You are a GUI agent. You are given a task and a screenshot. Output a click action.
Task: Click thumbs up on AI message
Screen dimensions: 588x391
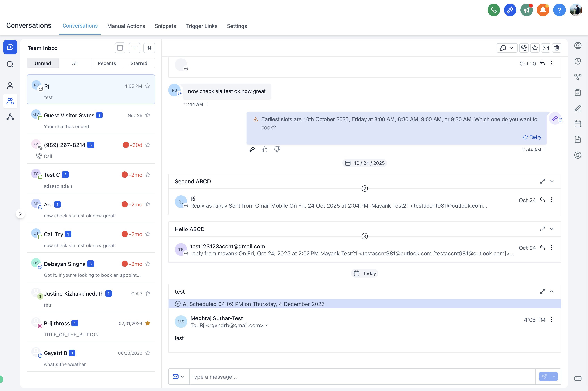tap(264, 149)
